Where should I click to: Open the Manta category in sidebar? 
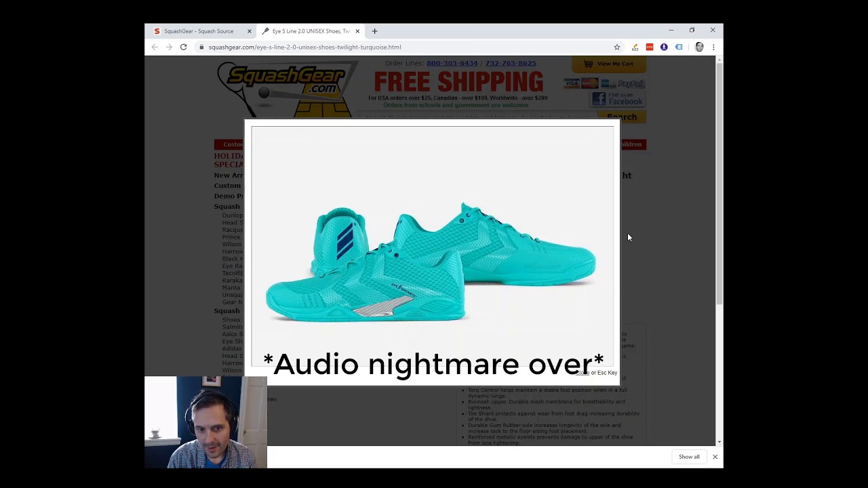[231, 287]
